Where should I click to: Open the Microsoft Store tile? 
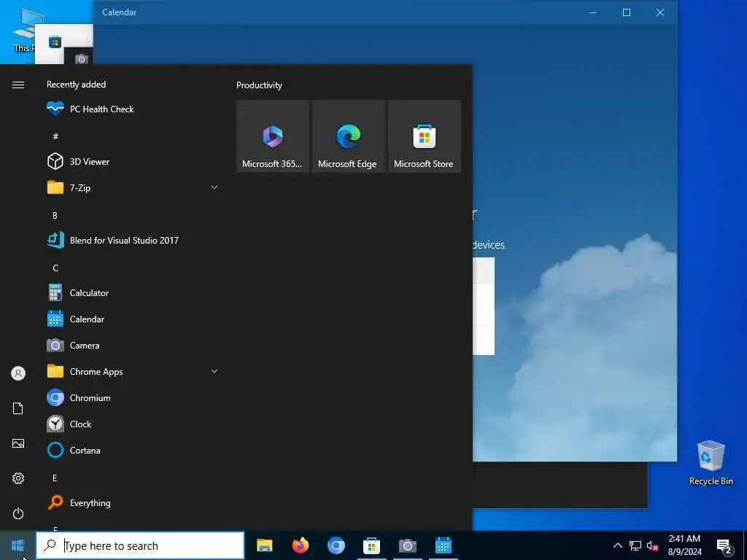[x=425, y=136]
